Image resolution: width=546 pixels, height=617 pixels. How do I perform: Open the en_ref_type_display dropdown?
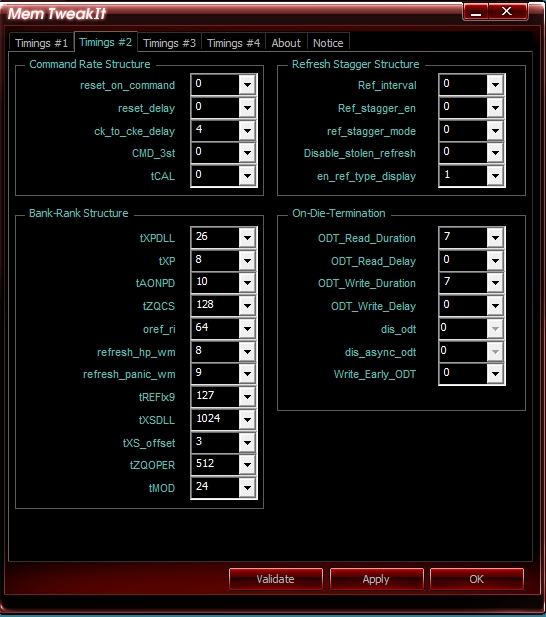[x=495, y=175]
